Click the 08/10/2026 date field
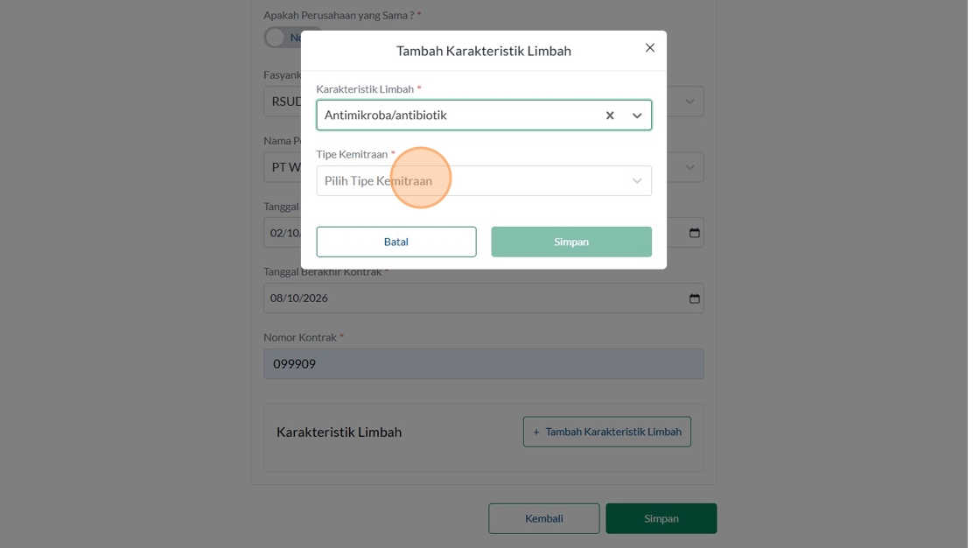 coord(484,299)
